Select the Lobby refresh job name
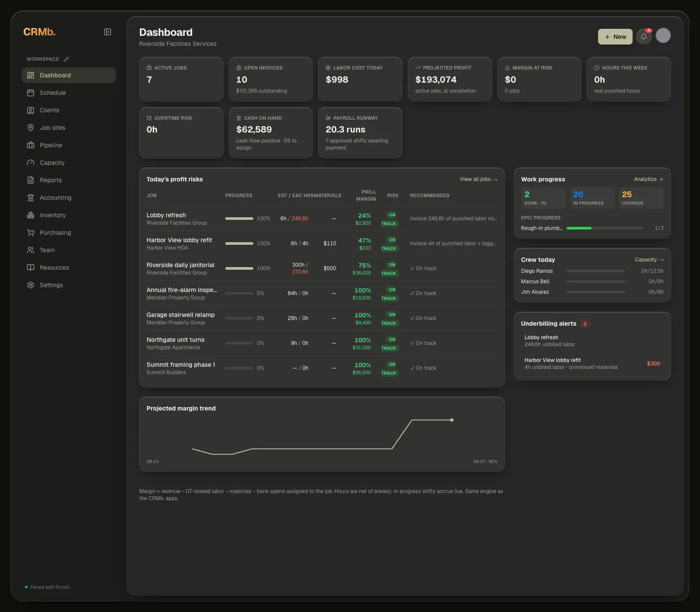This screenshot has height=612, width=700. tap(166, 215)
